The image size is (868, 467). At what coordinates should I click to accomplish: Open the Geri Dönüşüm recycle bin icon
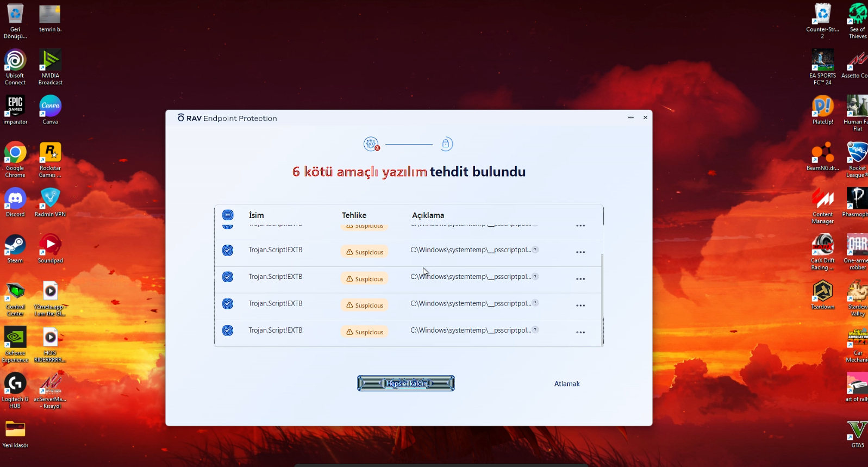[15, 22]
